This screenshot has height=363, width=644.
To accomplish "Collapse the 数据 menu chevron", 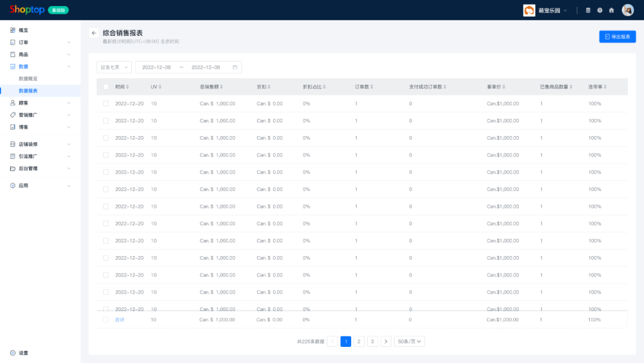I will (69, 67).
